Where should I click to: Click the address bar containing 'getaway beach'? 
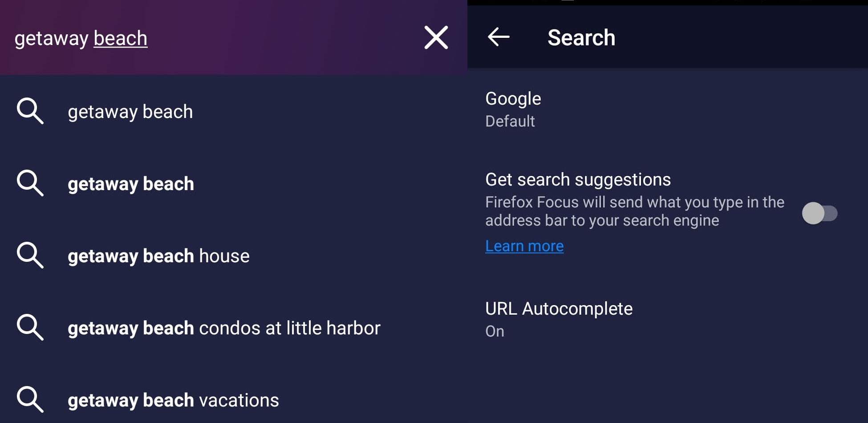pyautogui.click(x=209, y=38)
